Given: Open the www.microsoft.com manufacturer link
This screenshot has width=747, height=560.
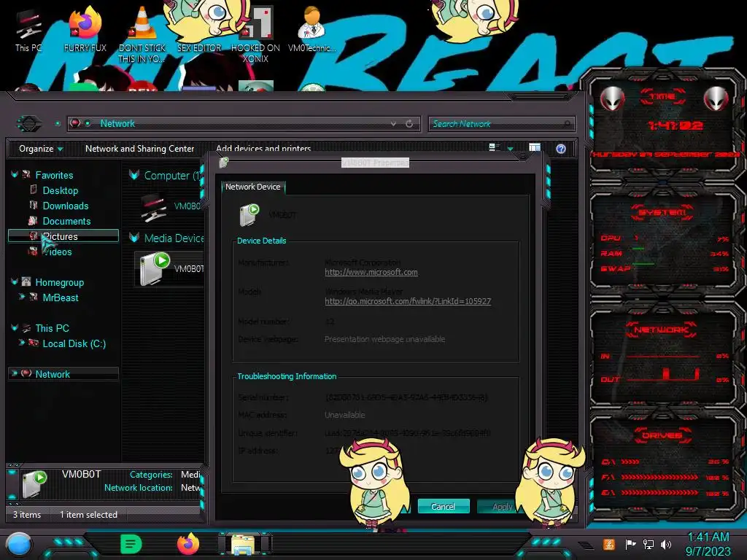Looking at the screenshot, I should [371, 272].
